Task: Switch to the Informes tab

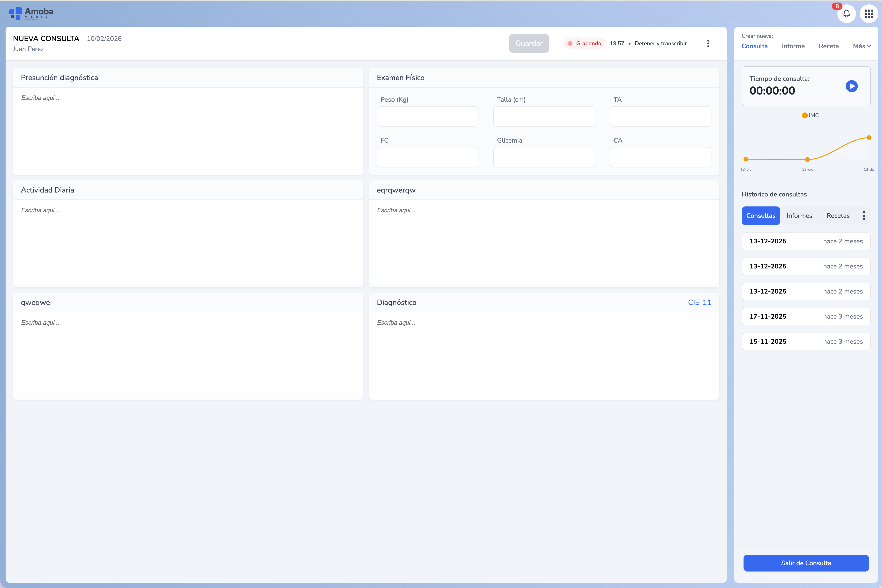Action: 800,216
